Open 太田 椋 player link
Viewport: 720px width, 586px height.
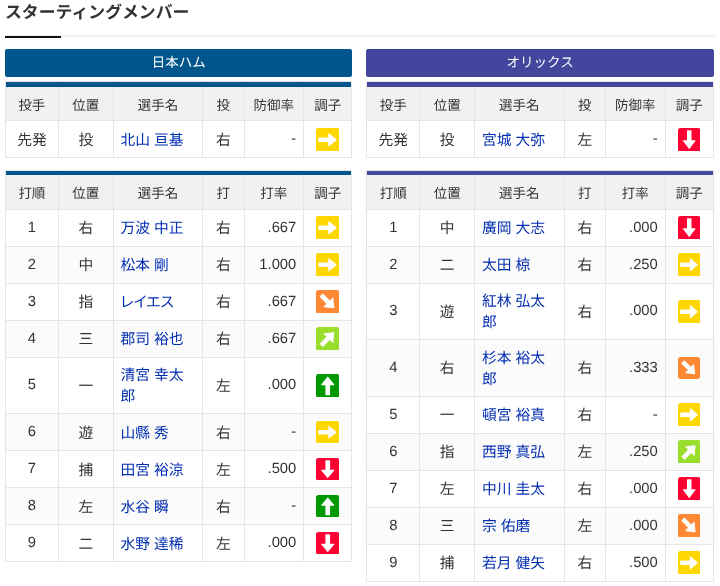point(506,265)
